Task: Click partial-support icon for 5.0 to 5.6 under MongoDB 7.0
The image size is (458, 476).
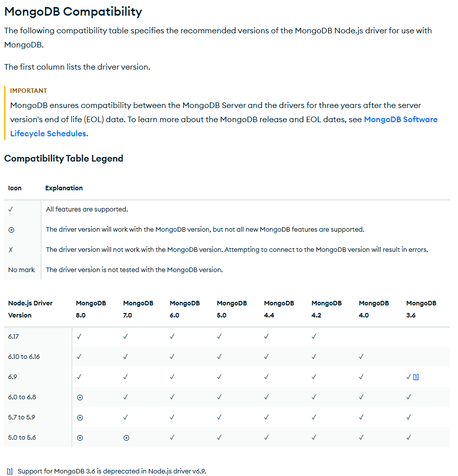Action: (126, 438)
